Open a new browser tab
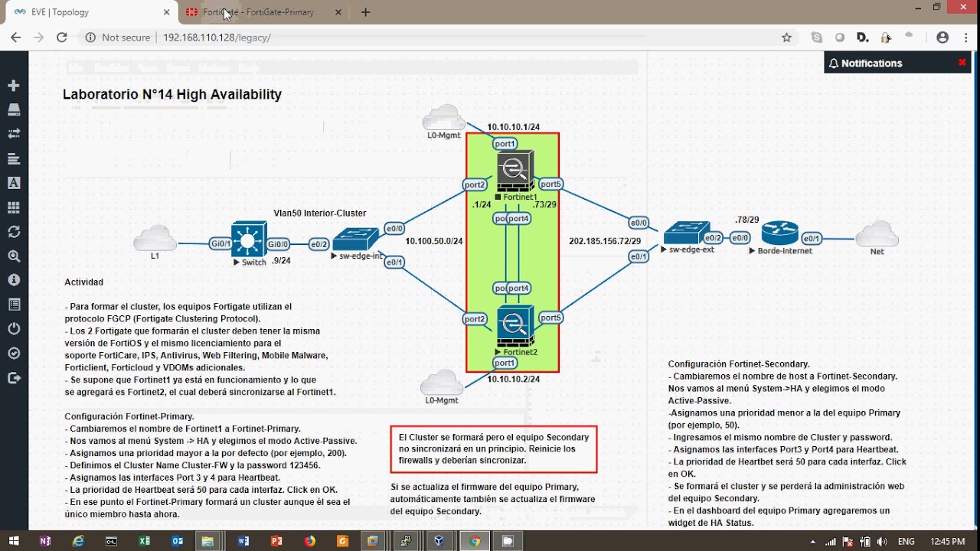 (x=365, y=12)
